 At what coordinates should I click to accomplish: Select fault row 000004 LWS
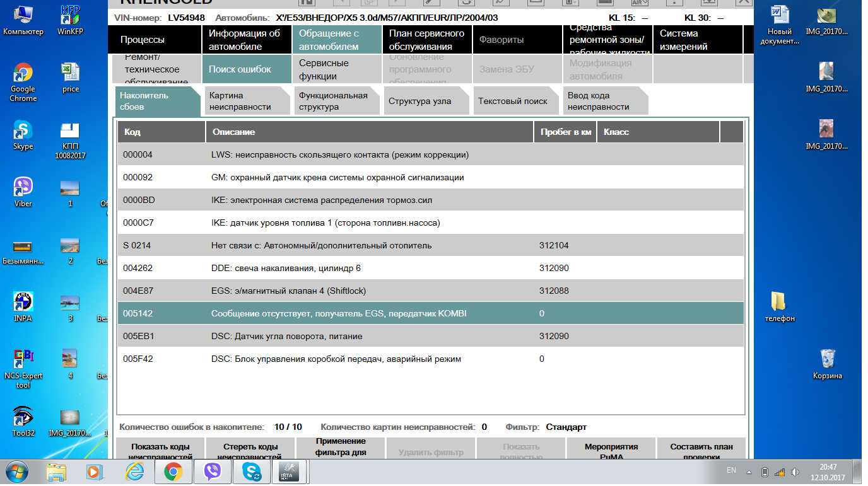click(x=431, y=154)
